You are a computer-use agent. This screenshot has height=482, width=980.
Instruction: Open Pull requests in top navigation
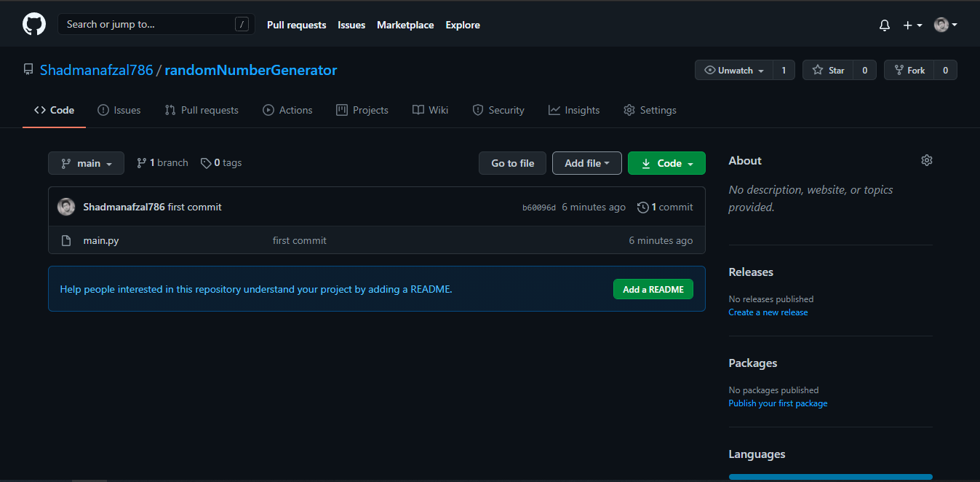pyautogui.click(x=296, y=25)
